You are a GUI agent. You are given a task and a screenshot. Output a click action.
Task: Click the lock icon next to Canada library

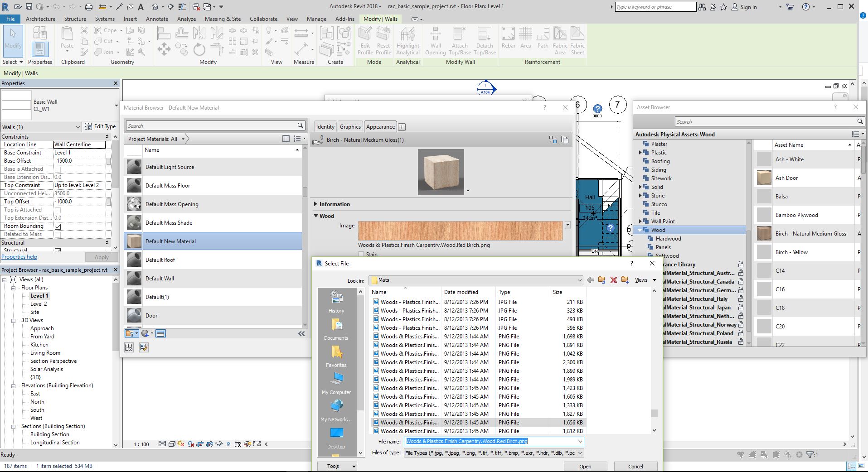tap(741, 281)
